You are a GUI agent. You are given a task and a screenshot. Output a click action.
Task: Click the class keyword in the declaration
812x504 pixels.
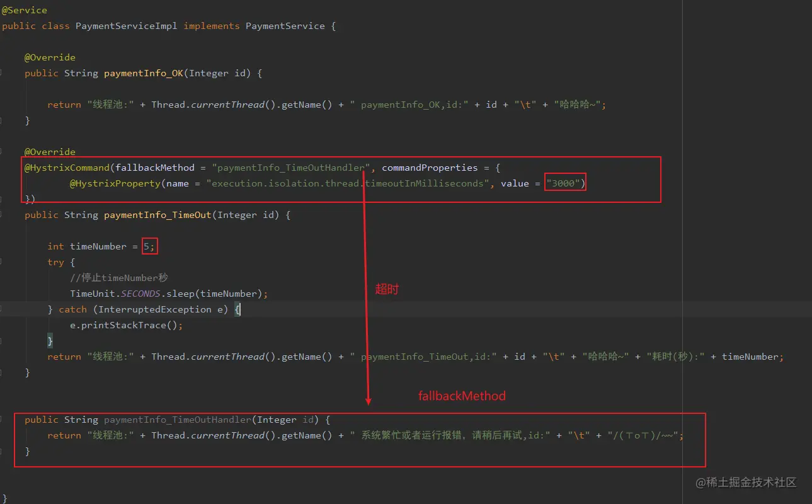coord(56,26)
